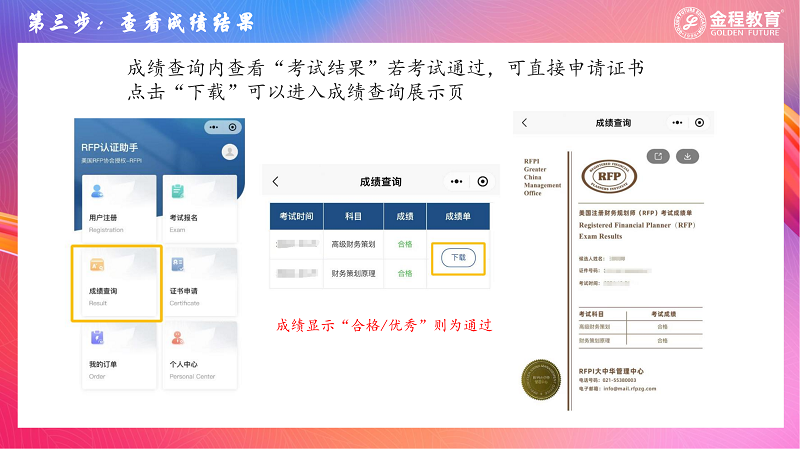The height and width of the screenshot is (449, 800).
Task: Click 合格 result for 财务策划原理
Action: coord(405,273)
